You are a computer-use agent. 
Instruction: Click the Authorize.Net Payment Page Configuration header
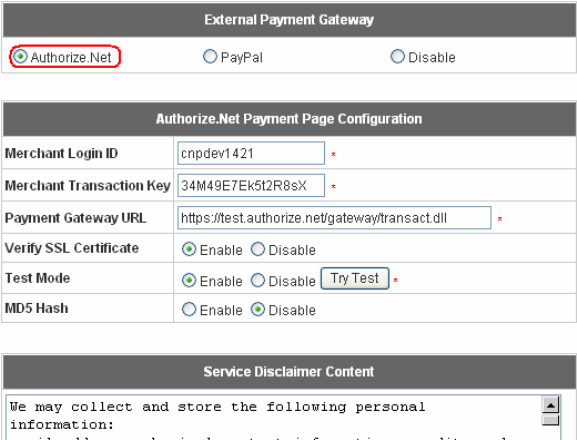[289, 119]
